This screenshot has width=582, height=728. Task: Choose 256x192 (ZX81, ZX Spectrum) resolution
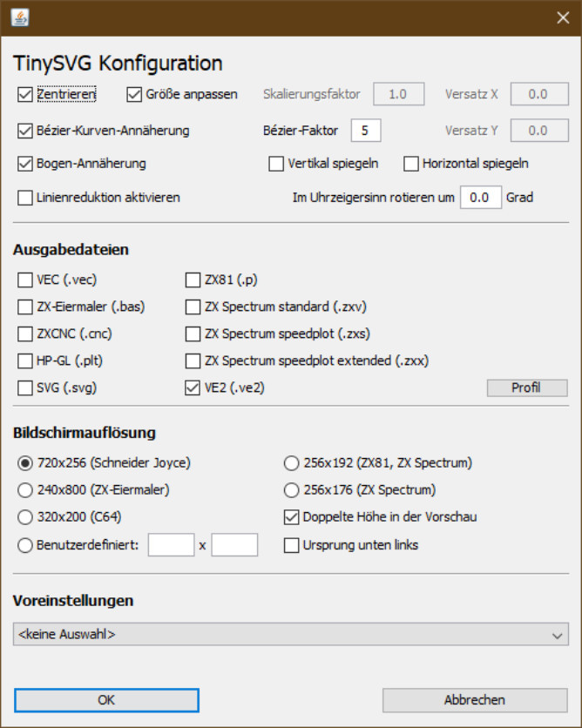292,463
